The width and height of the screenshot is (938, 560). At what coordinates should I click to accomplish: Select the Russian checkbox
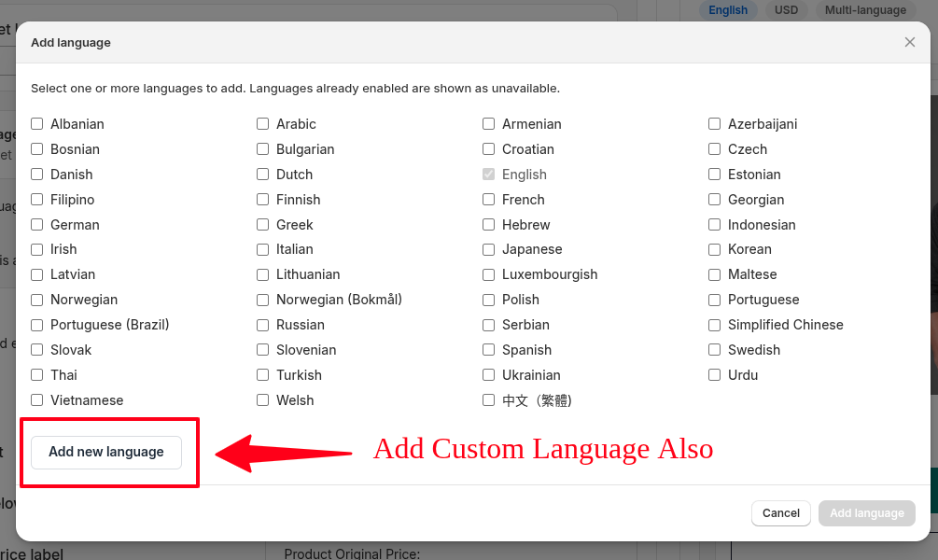(262, 325)
